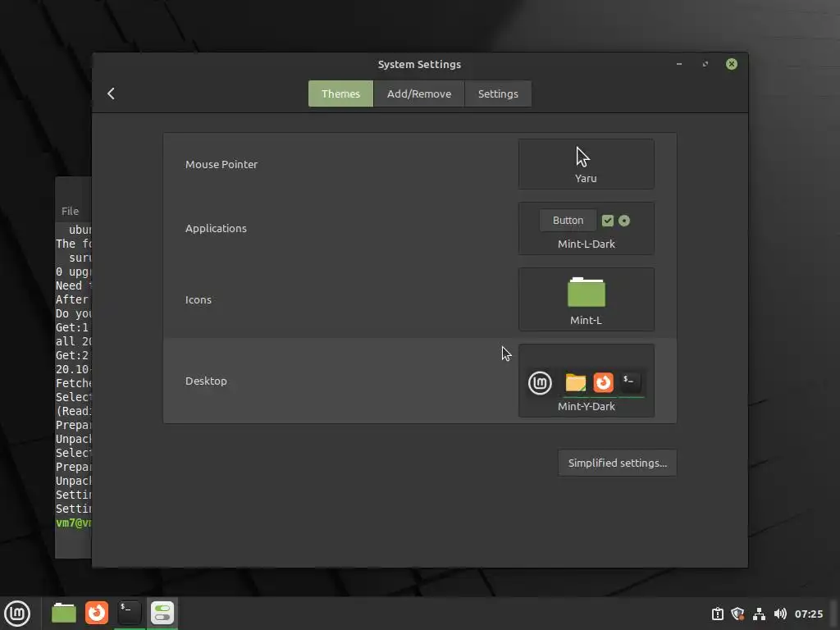
Task: Open Applications theme chooser showing Mint-L-Dark
Action: (586, 228)
